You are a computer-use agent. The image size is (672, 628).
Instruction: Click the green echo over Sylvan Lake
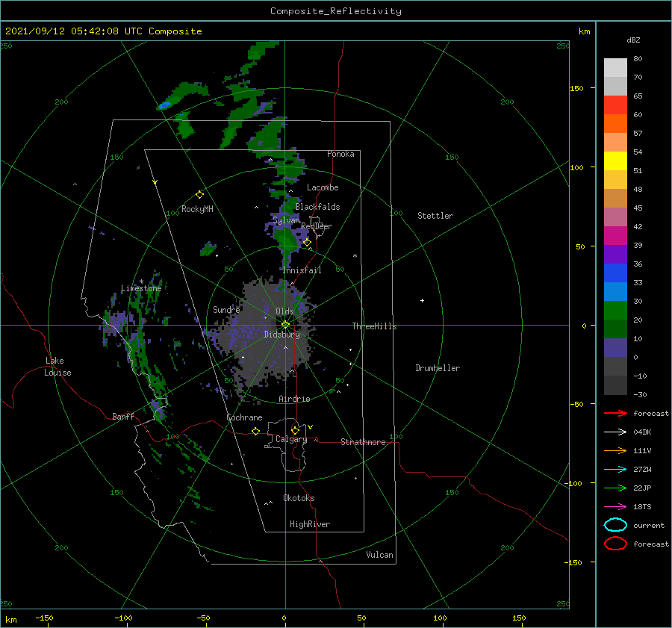pyautogui.click(x=285, y=239)
